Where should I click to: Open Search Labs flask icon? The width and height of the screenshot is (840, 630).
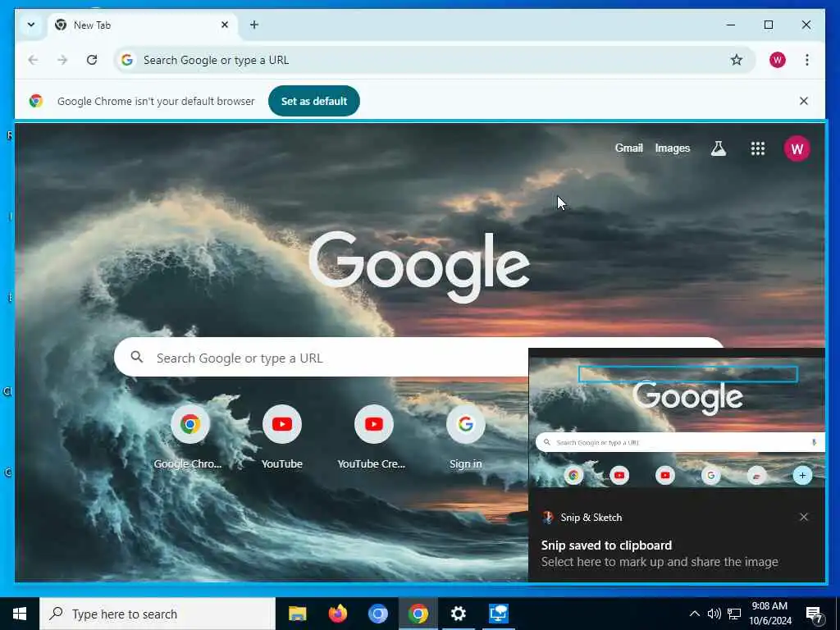tap(719, 148)
